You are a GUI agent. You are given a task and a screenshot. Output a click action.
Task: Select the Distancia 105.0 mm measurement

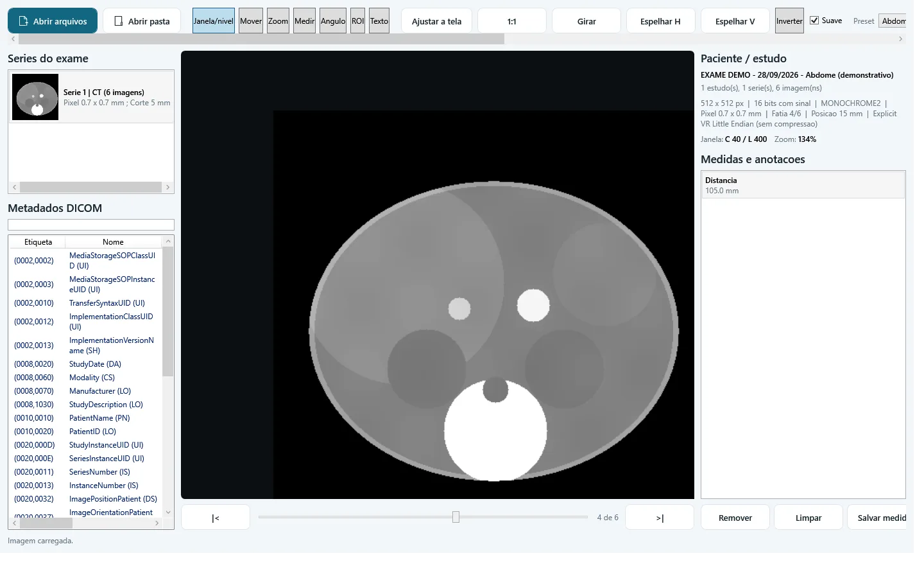803,185
